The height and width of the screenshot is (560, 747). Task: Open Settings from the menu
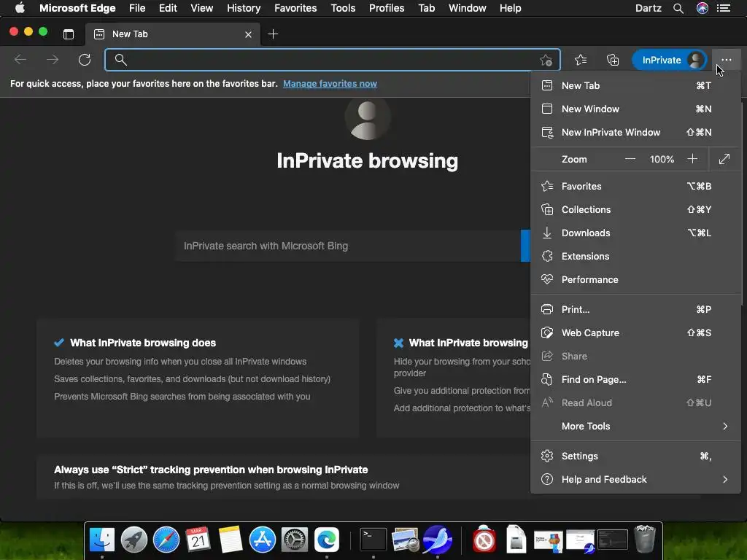click(635, 456)
